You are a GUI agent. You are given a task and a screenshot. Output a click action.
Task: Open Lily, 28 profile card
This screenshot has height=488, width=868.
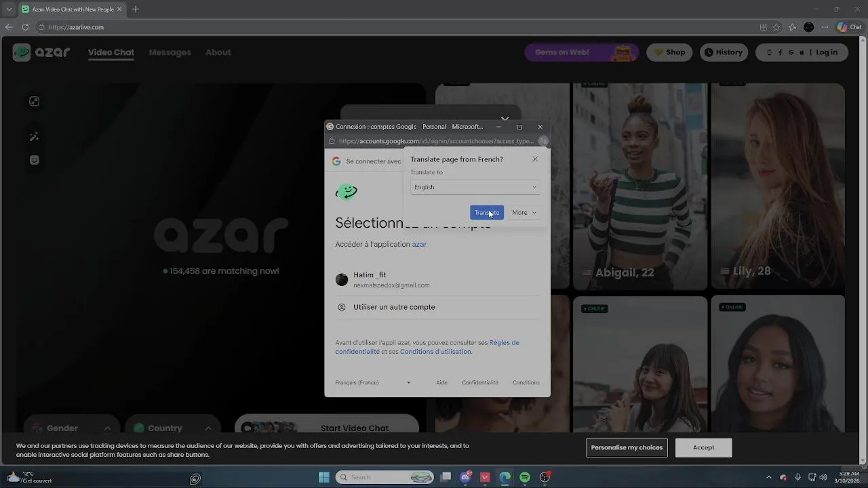point(778,186)
